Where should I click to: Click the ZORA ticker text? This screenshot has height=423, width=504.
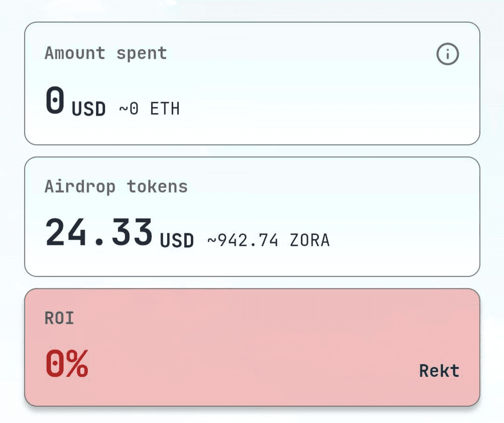pyautogui.click(x=310, y=241)
